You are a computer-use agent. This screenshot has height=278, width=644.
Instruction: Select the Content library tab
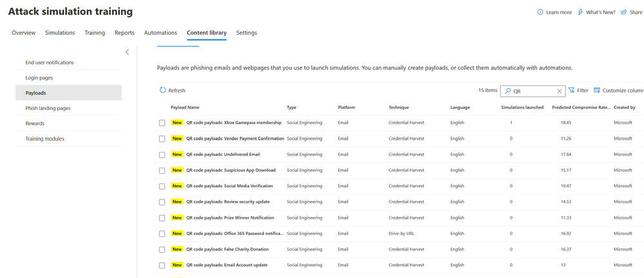tap(206, 33)
